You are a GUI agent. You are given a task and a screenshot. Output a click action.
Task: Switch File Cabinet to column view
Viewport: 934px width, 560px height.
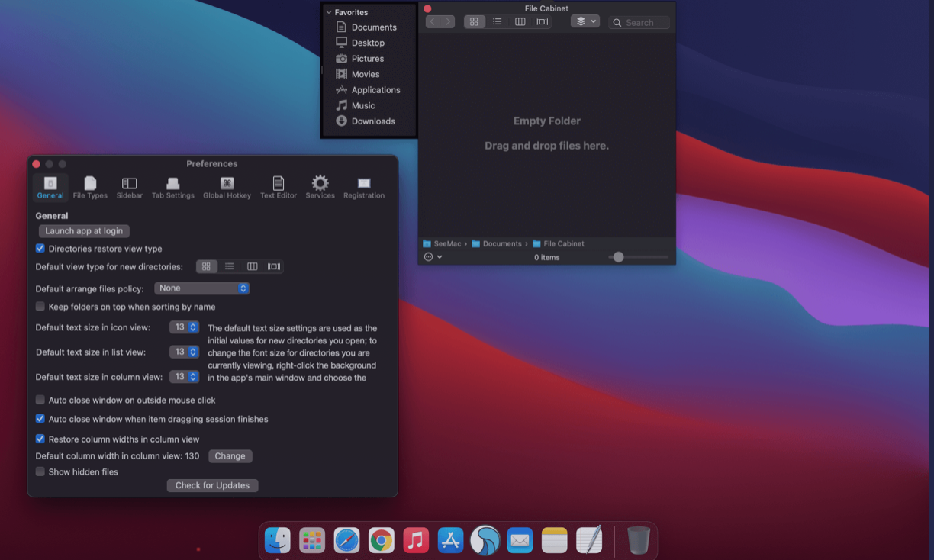pyautogui.click(x=520, y=21)
